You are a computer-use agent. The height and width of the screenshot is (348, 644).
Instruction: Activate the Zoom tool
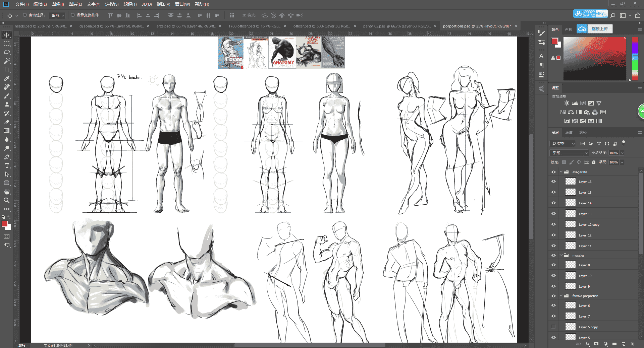7,200
